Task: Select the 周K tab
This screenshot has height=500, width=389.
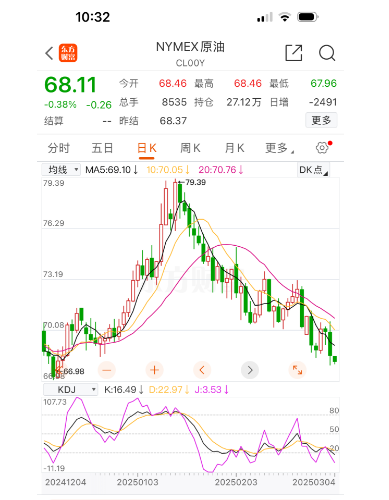Action: (x=190, y=148)
